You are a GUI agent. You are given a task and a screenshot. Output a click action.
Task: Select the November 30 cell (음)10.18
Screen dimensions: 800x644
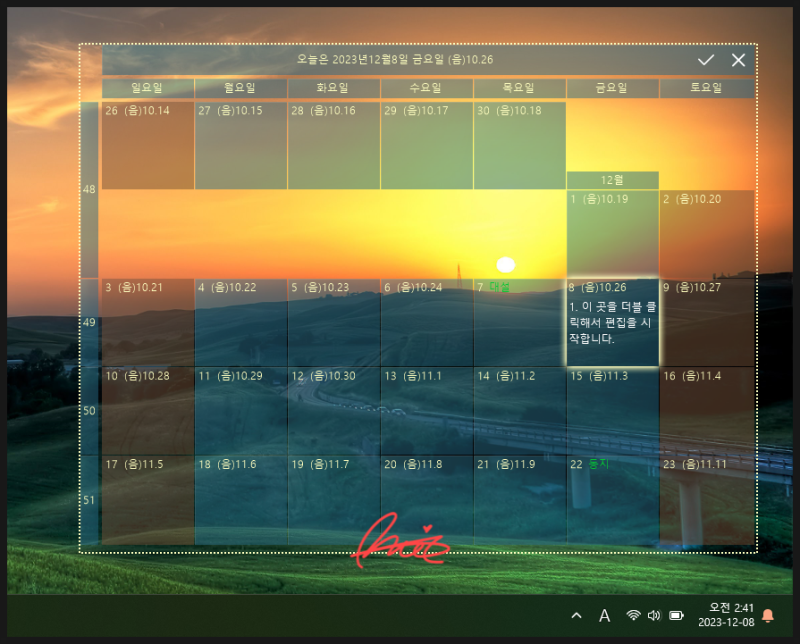point(519,145)
